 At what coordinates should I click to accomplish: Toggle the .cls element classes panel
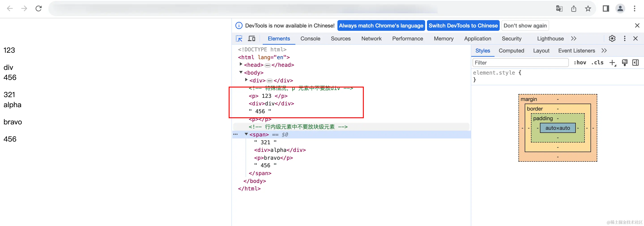coord(597,63)
